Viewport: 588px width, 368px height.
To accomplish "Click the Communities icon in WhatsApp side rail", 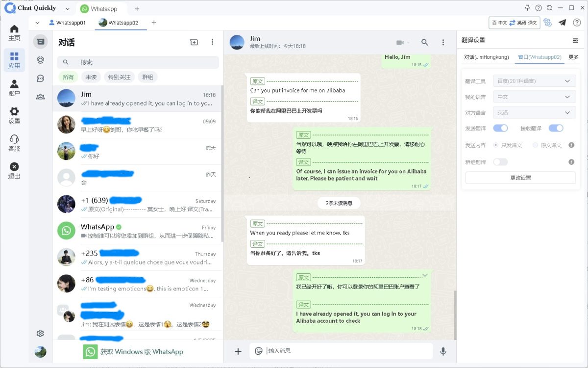I will pyautogui.click(x=41, y=97).
